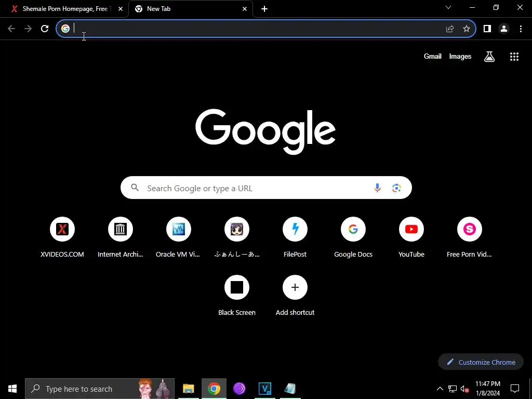Open the Google Docs shortcut
This screenshot has width=532, height=399.
(353, 237)
